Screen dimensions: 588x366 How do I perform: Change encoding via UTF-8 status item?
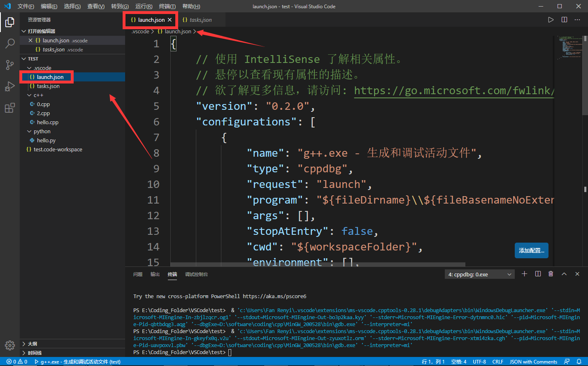click(x=479, y=362)
